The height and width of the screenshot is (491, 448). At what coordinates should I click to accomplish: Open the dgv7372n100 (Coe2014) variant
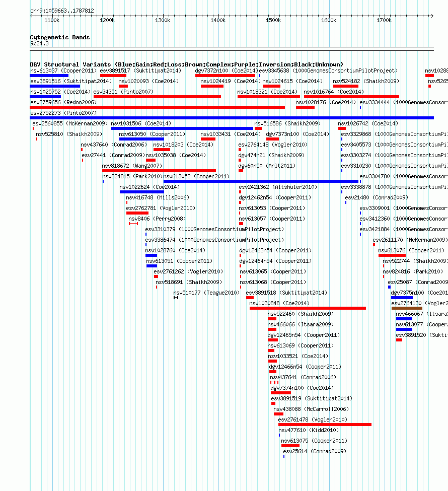[227, 71]
